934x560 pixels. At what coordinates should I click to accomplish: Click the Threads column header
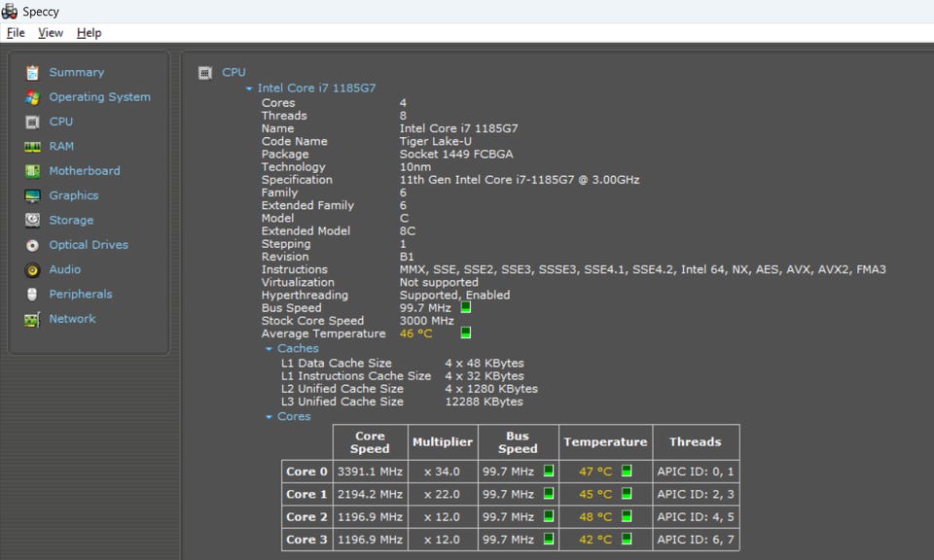tap(695, 442)
